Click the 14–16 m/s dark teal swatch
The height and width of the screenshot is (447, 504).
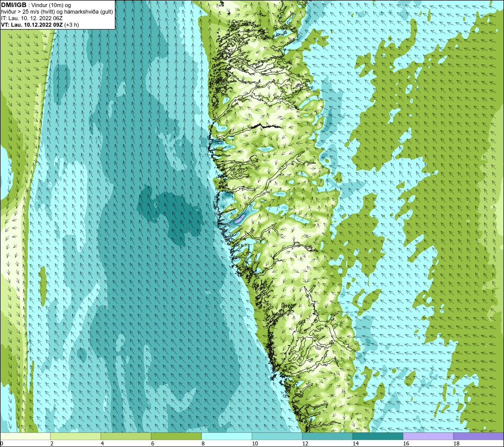coord(377,436)
